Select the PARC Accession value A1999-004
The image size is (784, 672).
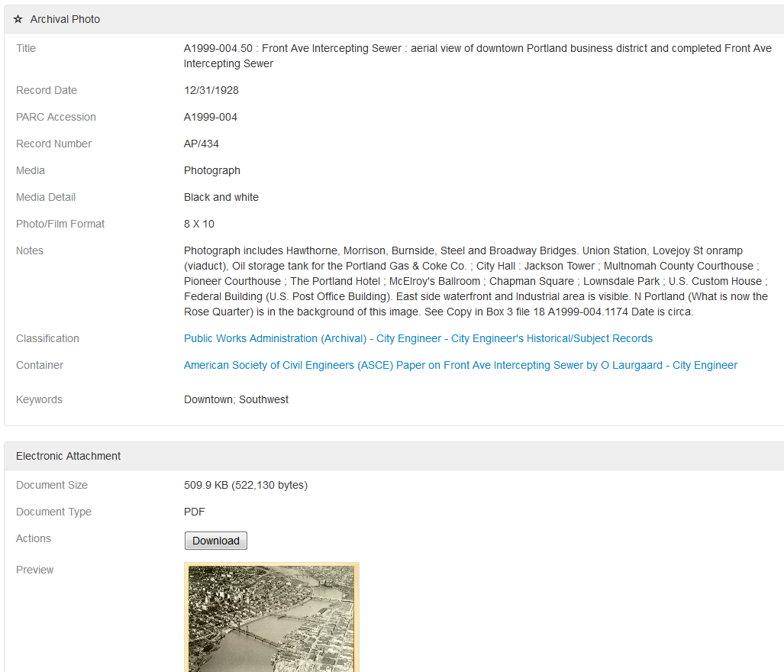pyautogui.click(x=211, y=117)
